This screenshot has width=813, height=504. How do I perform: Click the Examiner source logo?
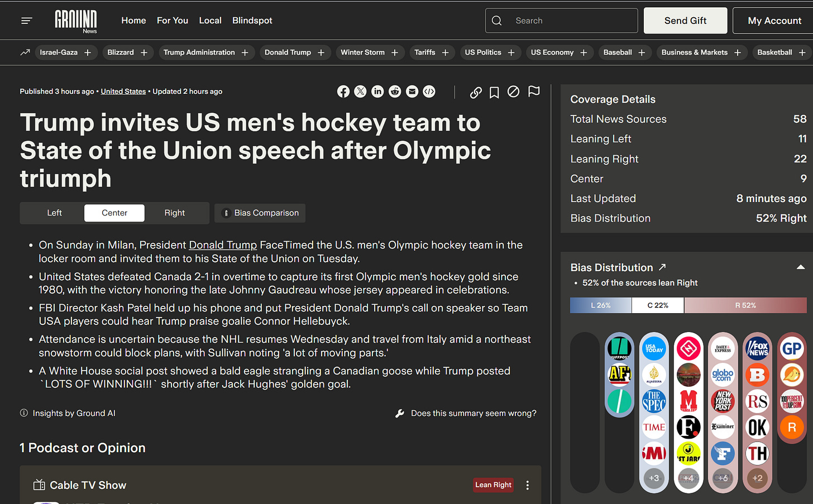coord(723,427)
